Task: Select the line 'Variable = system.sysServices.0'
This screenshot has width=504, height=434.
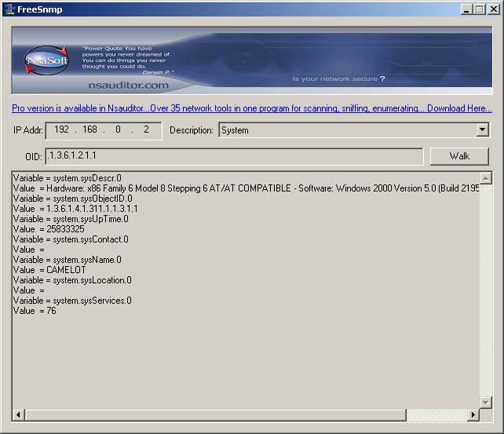Action: (72, 301)
